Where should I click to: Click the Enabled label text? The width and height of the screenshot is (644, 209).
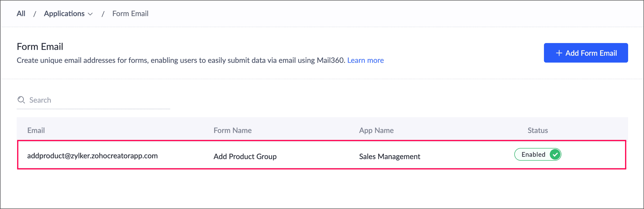coord(533,155)
